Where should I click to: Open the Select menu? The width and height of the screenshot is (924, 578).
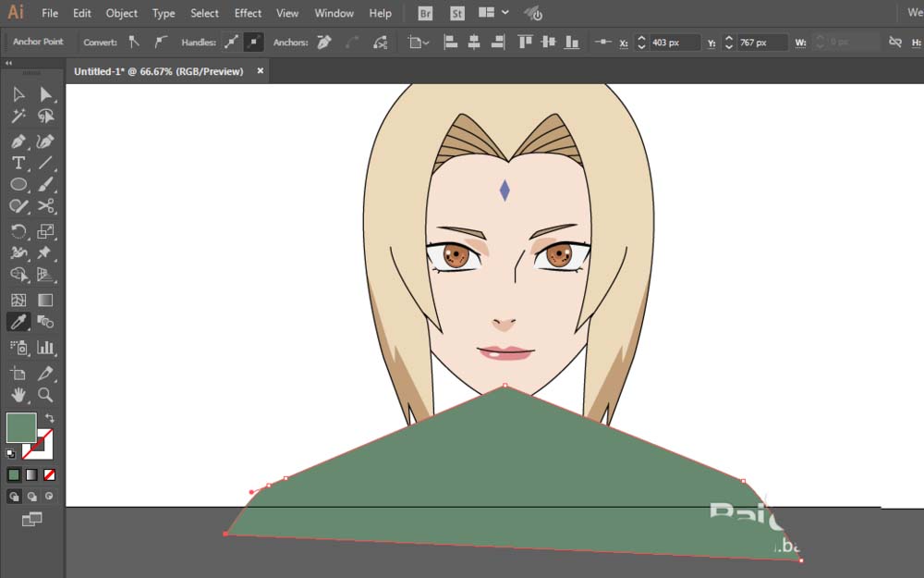tap(204, 13)
